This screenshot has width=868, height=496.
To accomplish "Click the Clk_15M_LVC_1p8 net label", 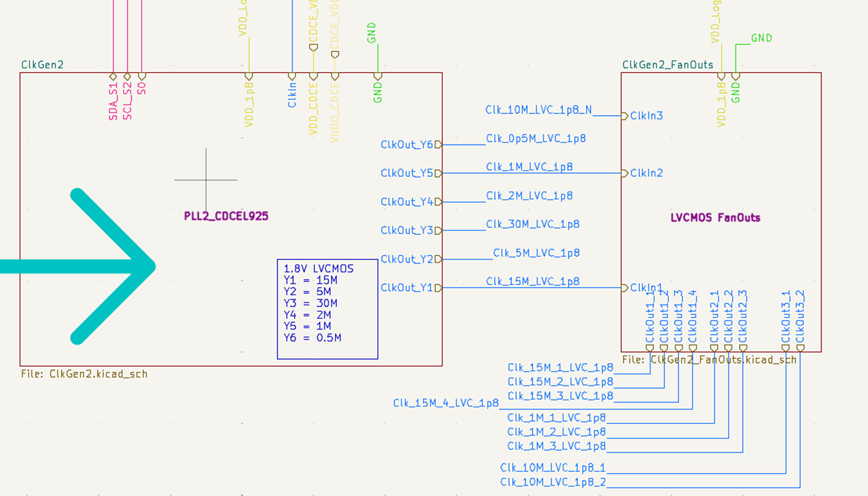I will [x=533, y=281].
